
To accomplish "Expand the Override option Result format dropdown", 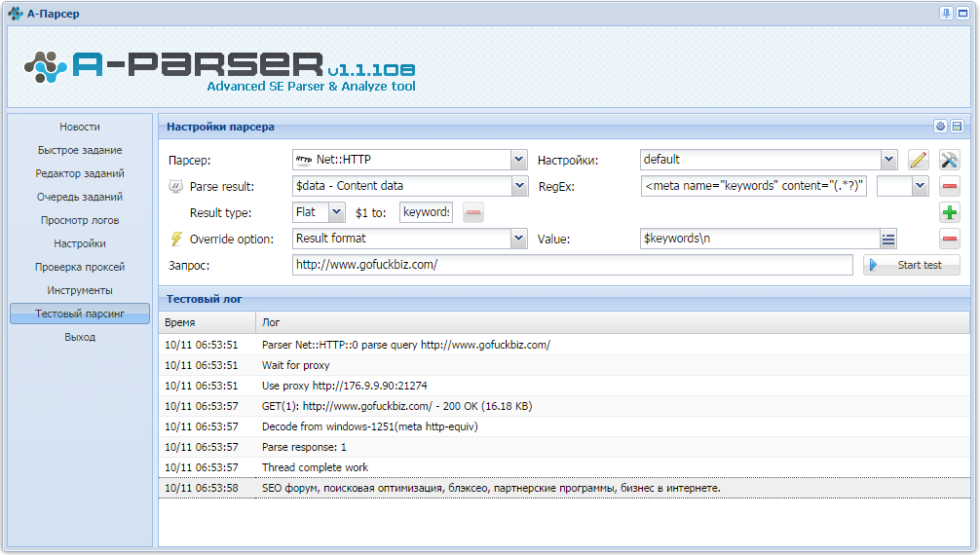I will pyautogui.click(x=519, y=239).
